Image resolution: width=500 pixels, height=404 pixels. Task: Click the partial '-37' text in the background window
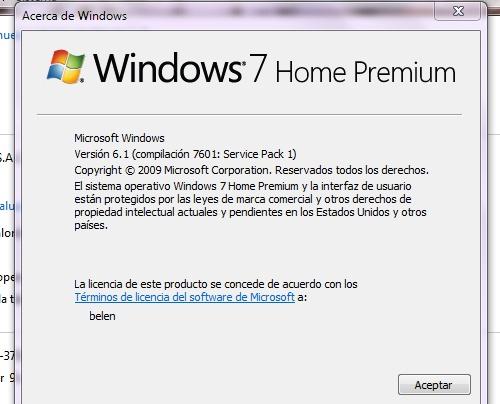(7, 356)
